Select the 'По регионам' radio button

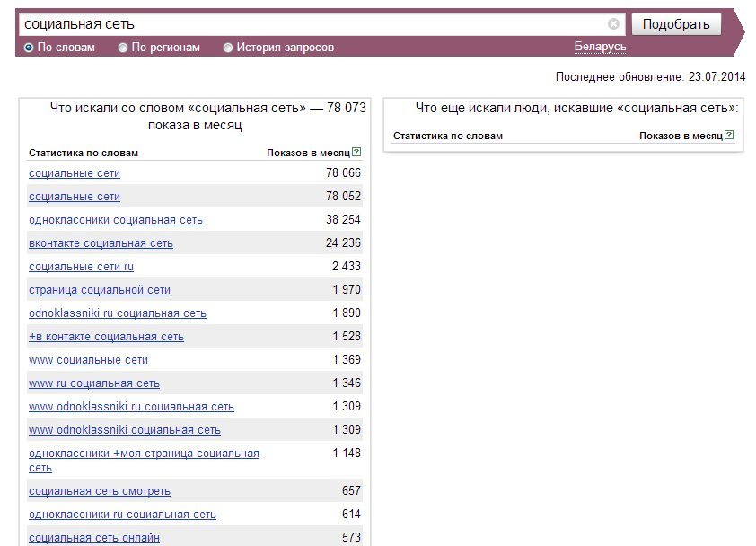tap(123, 48)
